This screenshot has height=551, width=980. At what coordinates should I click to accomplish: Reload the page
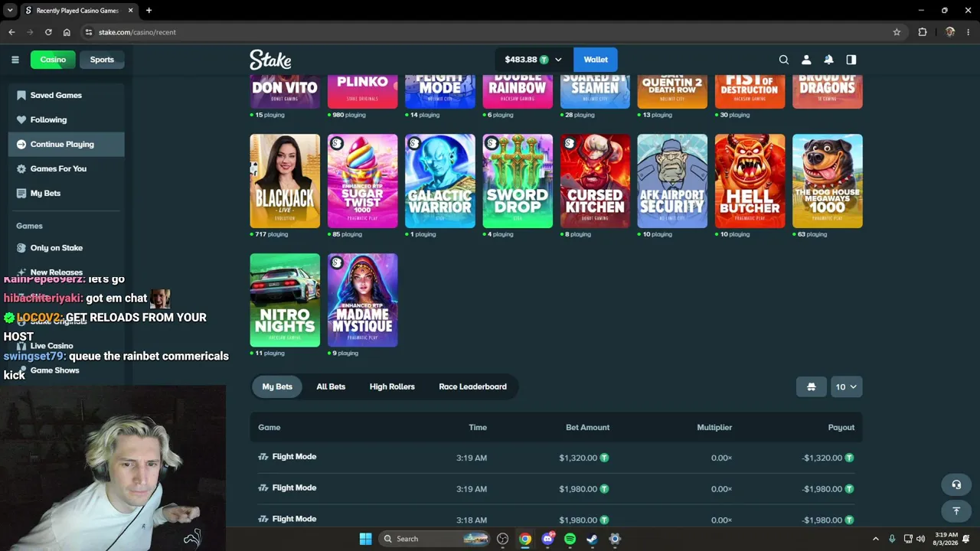(x=48, y=32)
